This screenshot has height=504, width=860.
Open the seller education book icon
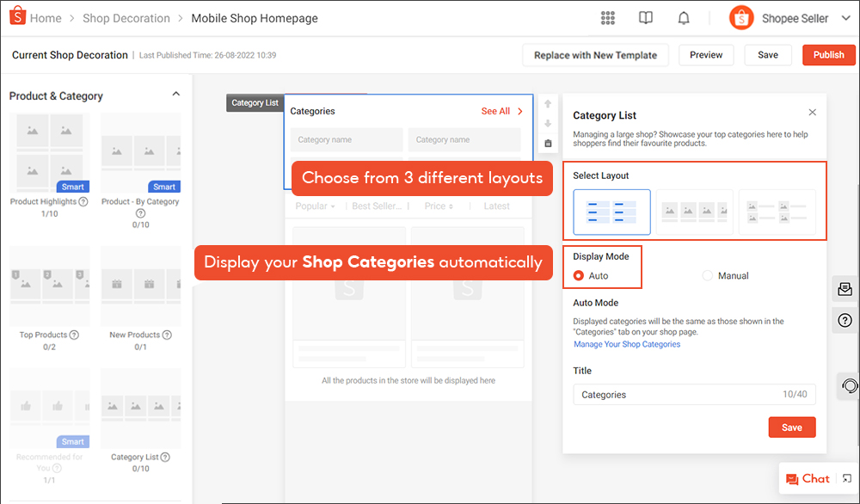point(646,18)
